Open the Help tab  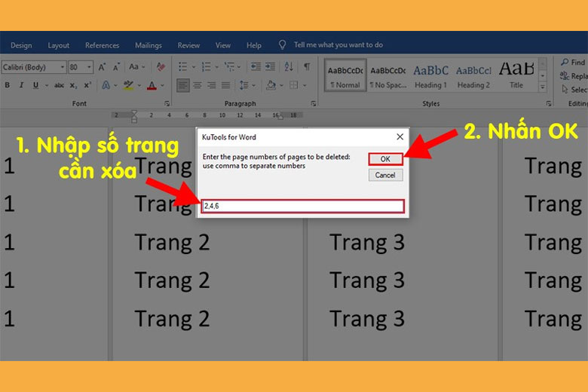click(254, 45)
